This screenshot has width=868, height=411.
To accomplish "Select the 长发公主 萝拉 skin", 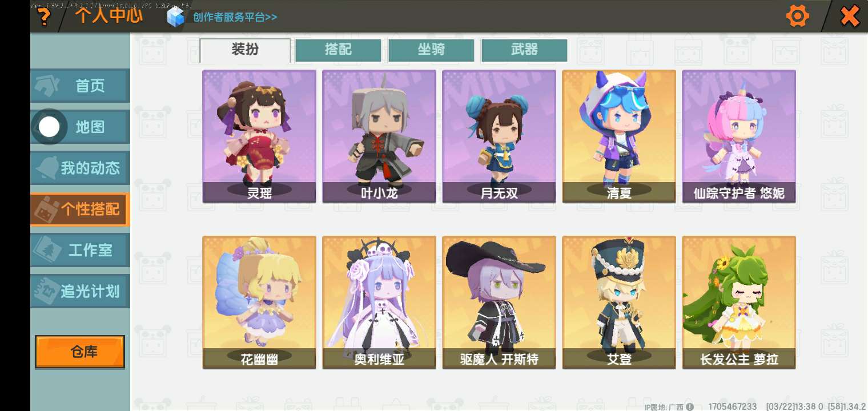I will (739, 303).
